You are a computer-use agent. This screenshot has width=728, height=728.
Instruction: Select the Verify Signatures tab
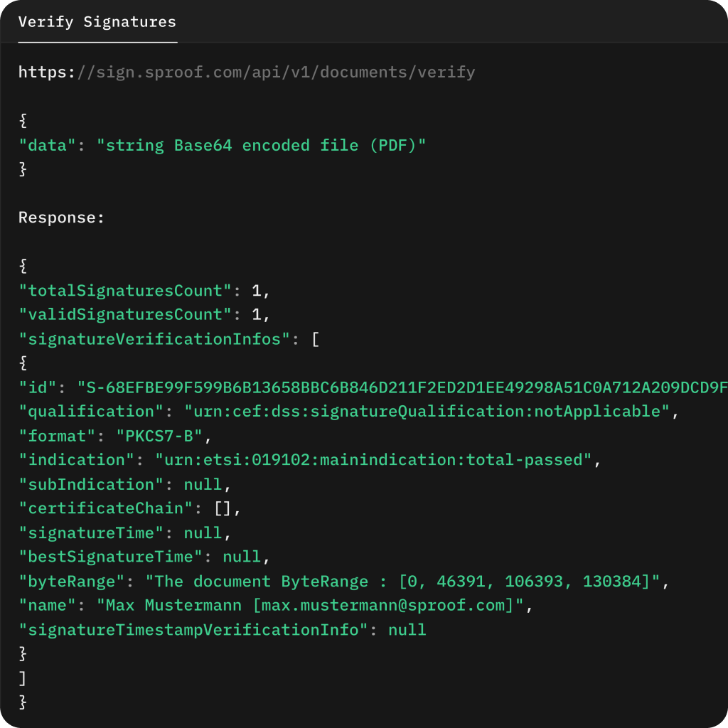97,22
